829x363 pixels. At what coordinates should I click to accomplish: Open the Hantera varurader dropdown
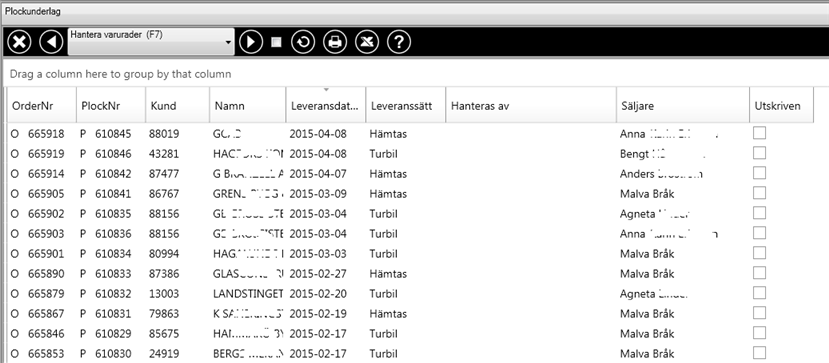coord(151,42)
